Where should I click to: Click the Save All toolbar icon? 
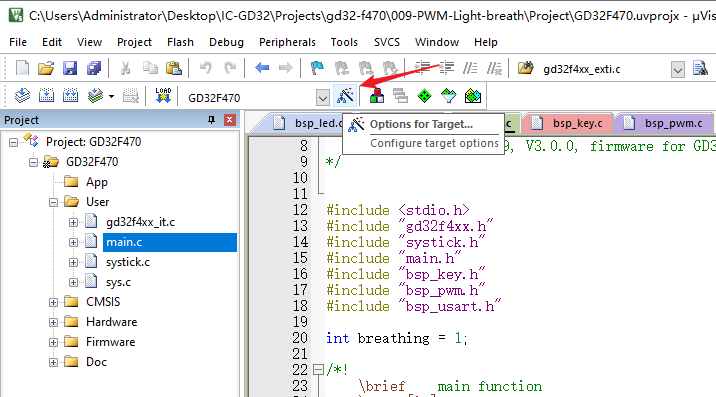point(94,68)
